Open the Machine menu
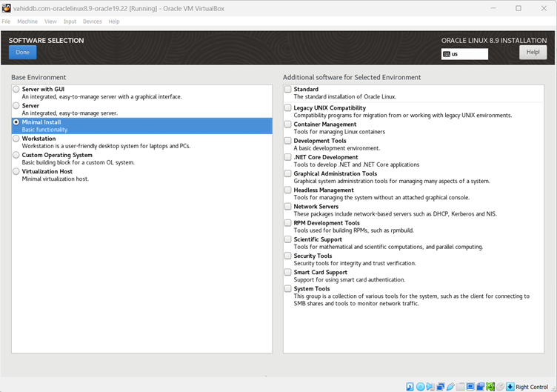This screenshot has width=557, height=392. [27, 21]
